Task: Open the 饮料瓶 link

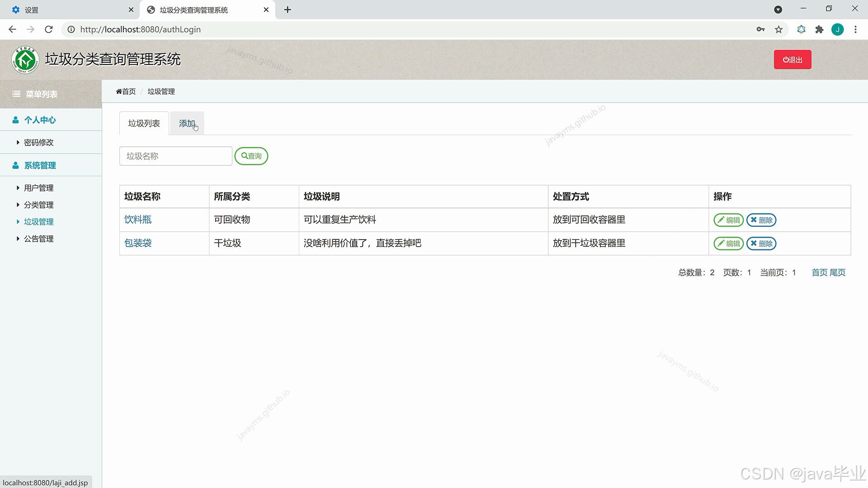Action: coord(138,220)
